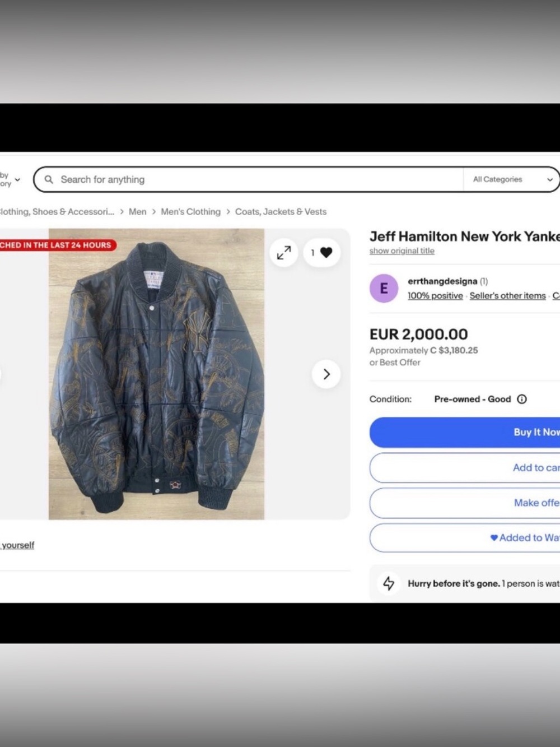View 100% positive feedback link
The width and height of the screenshot is (560, 747).
point(435,296)
